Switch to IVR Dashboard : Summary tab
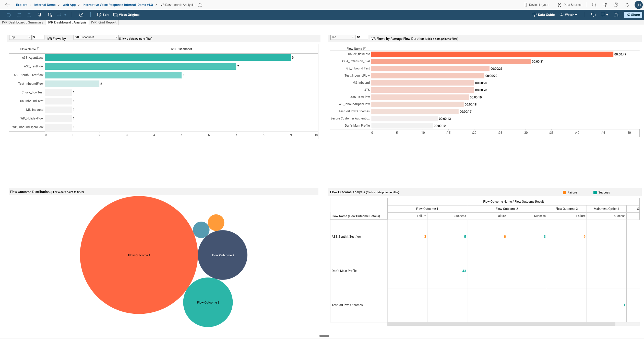Image resolution: width=644 pixels, height=339 pixels. (22, 22)
